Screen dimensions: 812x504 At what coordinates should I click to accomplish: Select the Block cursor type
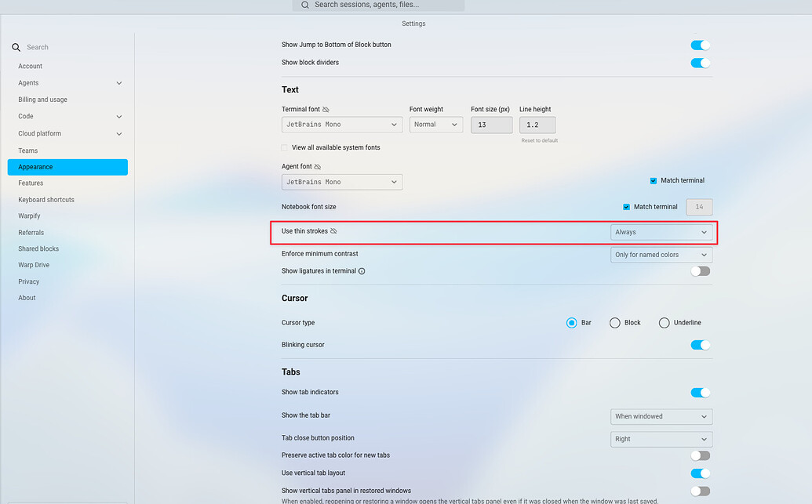click(x=615, y=323)
